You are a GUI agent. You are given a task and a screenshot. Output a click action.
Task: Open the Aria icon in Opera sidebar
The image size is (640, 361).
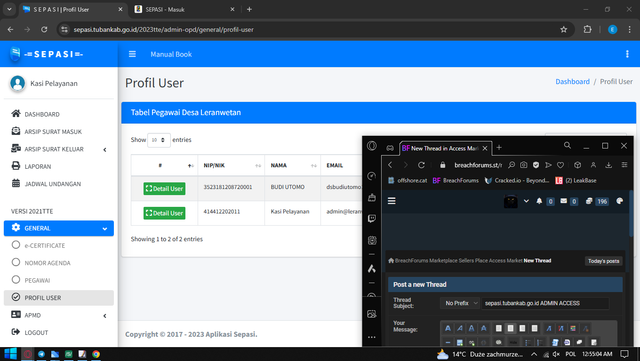(371, 268)
